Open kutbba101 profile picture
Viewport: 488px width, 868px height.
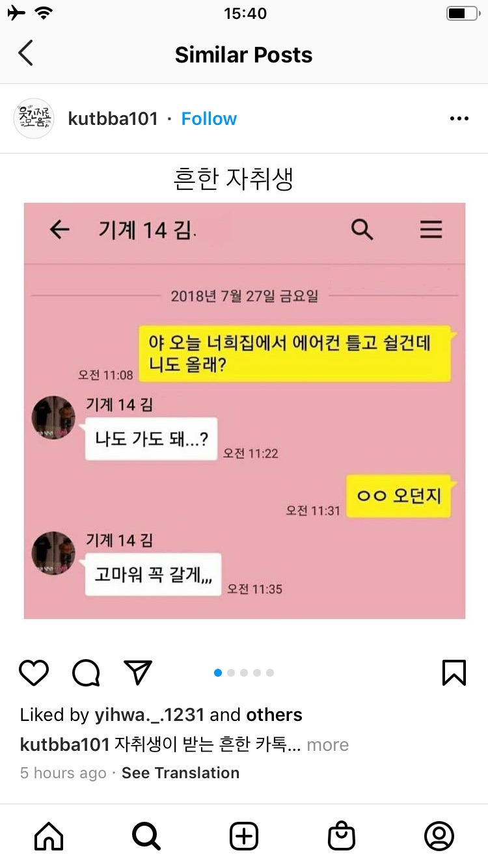click(x=33, y=119)
